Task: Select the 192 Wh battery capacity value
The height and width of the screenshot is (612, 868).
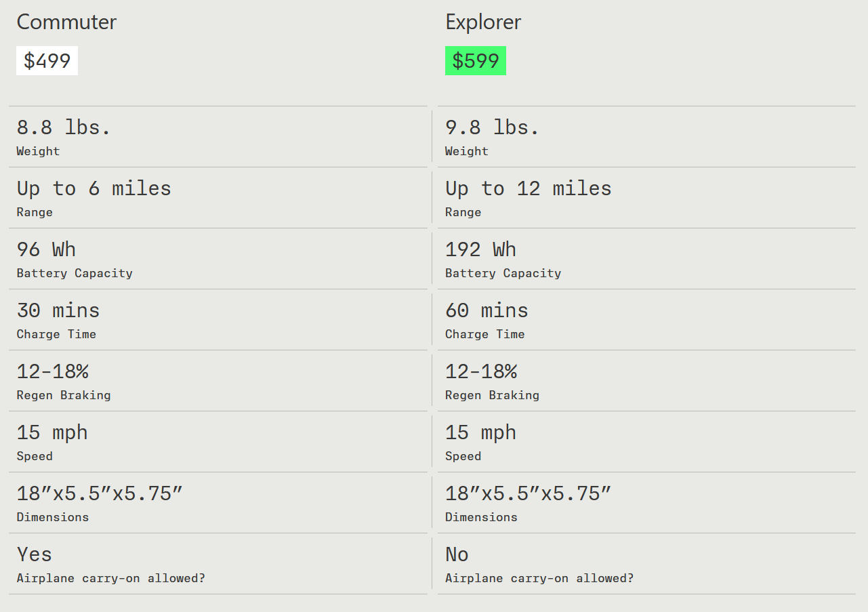Action: (480, 249)
